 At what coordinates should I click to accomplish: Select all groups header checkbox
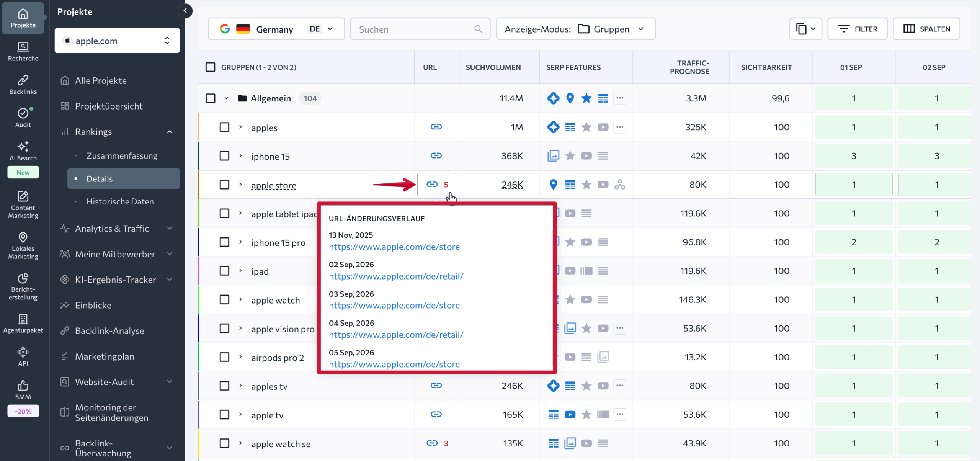pyautogui.click(x=210, y=67)
